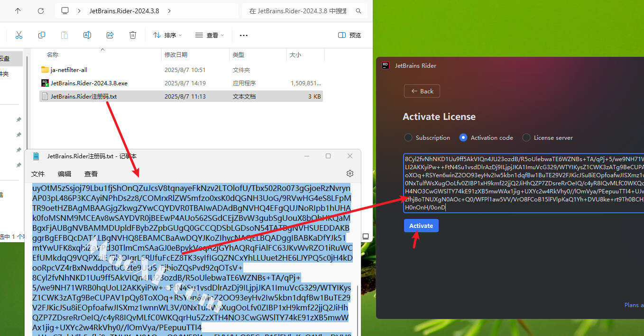Click into the activation code text field
The width and height of the screenshot is (644, 336).
tap(524, 183)
